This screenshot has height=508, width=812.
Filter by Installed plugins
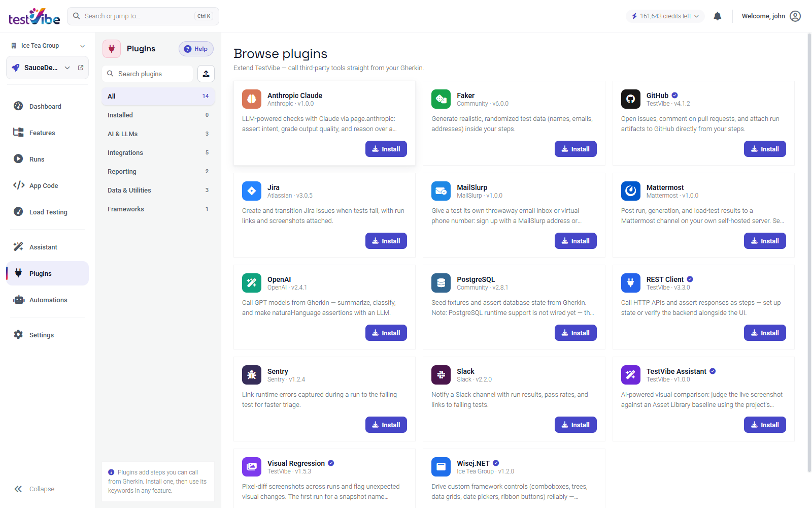158,115
